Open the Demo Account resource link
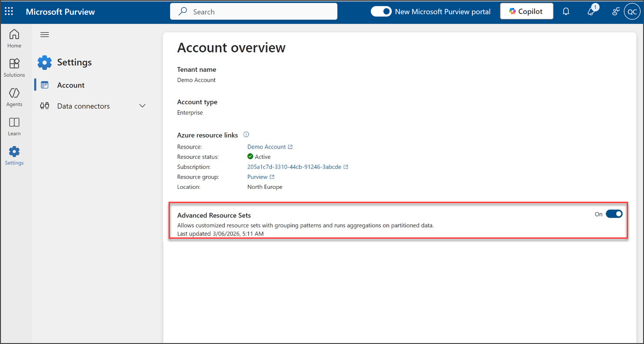Image resolution: width=644 pixels, height=344 pixels. [x=267, y=146]
